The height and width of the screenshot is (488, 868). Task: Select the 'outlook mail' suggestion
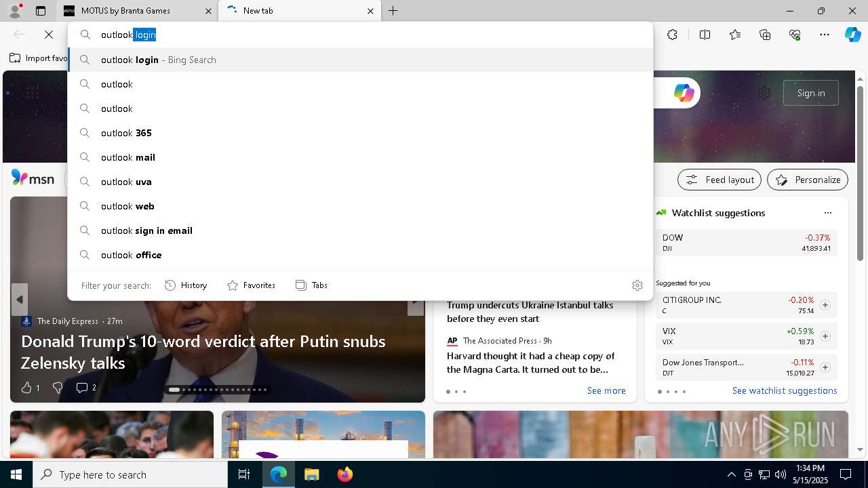click(x=360, y=157)
